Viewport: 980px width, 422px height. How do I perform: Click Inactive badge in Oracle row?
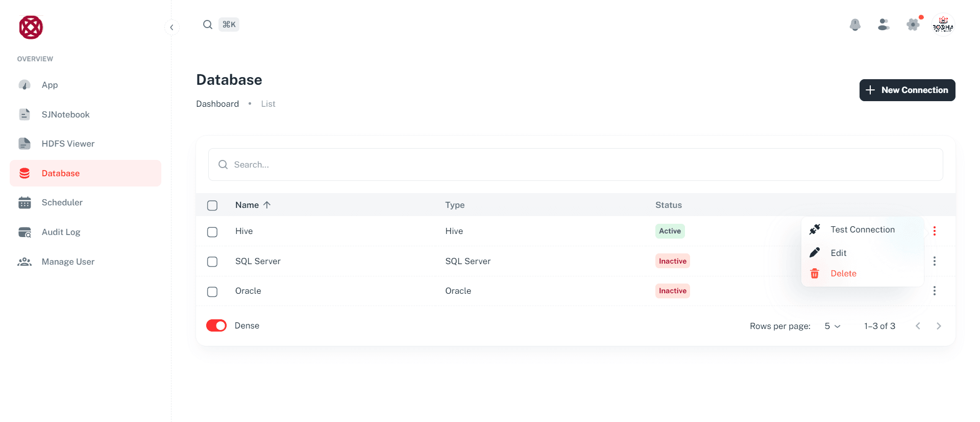(x=672, y=291)
